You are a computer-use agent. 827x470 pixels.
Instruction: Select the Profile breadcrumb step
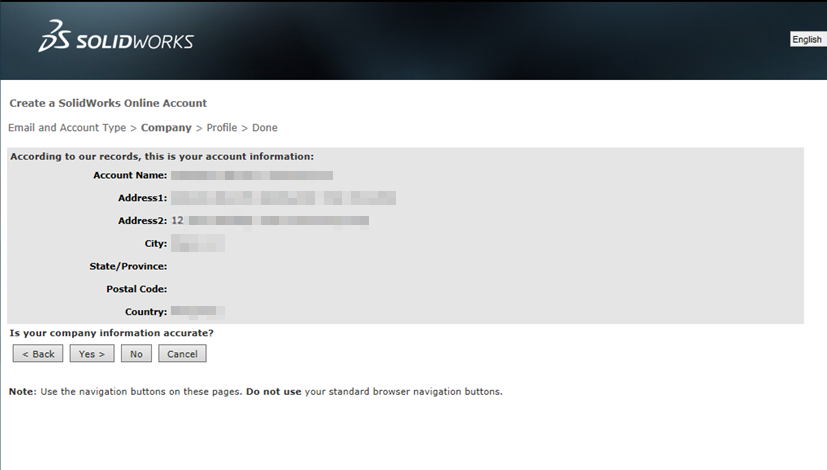pos(222,128)
